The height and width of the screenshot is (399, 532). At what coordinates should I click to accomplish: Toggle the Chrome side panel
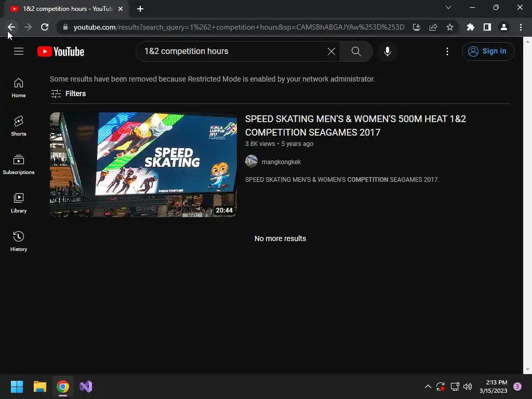487,27
